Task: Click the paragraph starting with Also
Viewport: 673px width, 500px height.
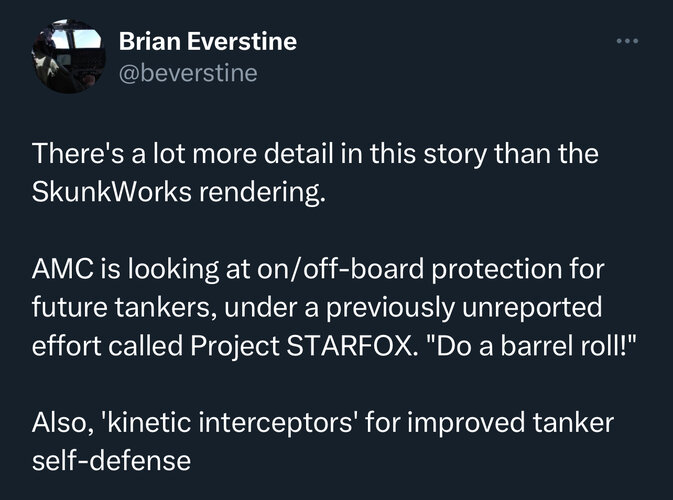Action: [323, 441]
